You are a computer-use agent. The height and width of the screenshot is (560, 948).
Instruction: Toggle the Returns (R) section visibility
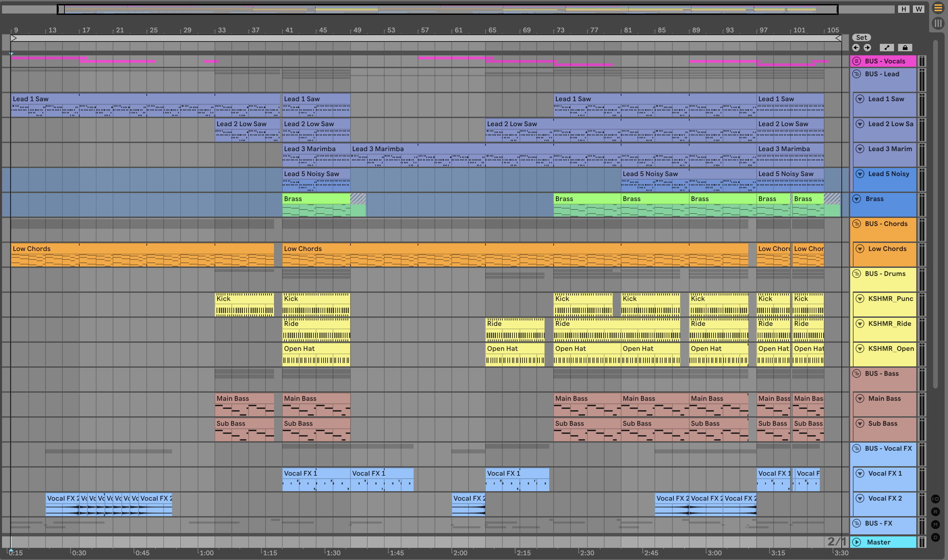(935, 512)
